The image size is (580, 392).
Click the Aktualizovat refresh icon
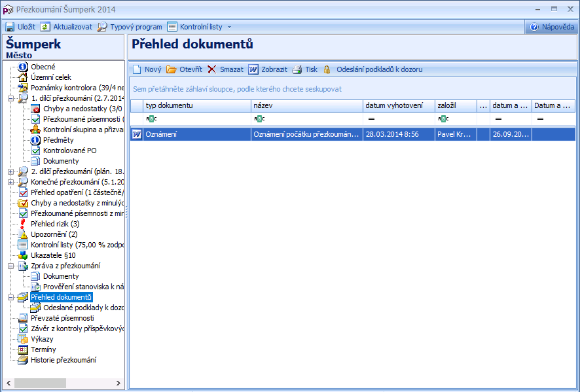coord(45,27)
